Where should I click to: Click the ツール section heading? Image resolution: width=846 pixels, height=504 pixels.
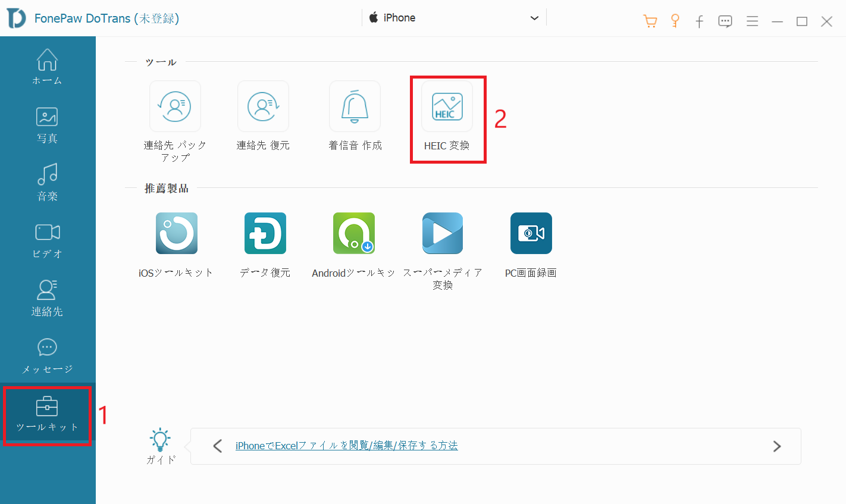(x=161, y=62)
